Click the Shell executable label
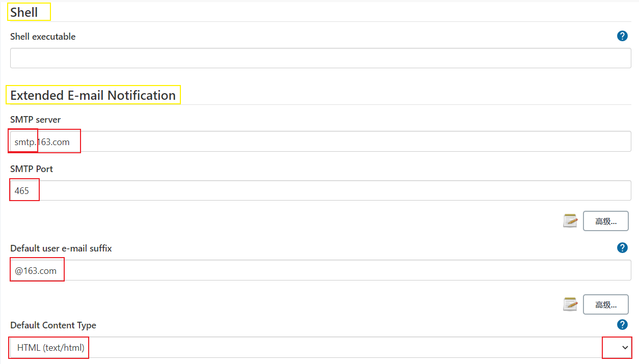The width and height of the screenshot is (639, 364). (43, 37)
